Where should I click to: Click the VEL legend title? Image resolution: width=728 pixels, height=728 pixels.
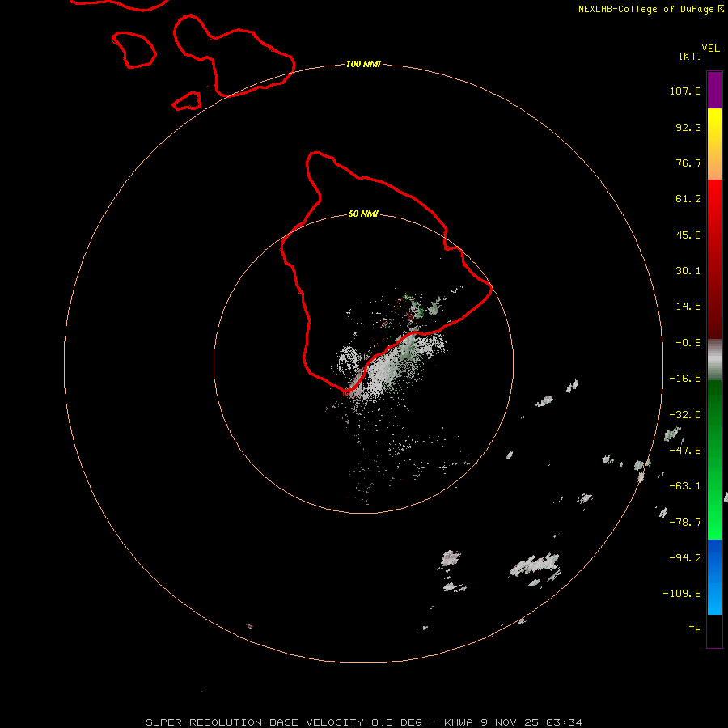click(710, 49)
